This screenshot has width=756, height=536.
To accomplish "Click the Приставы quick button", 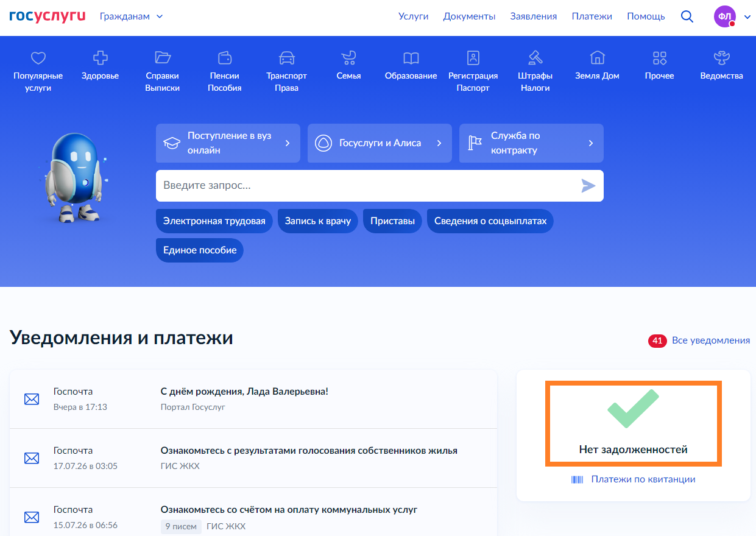I will coord(393,221).
